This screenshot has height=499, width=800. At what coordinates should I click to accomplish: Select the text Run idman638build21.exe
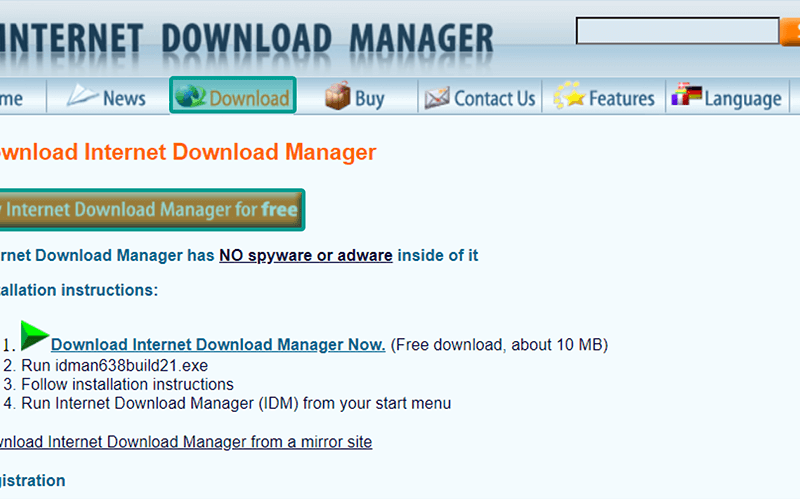click(x=114, y=365)
